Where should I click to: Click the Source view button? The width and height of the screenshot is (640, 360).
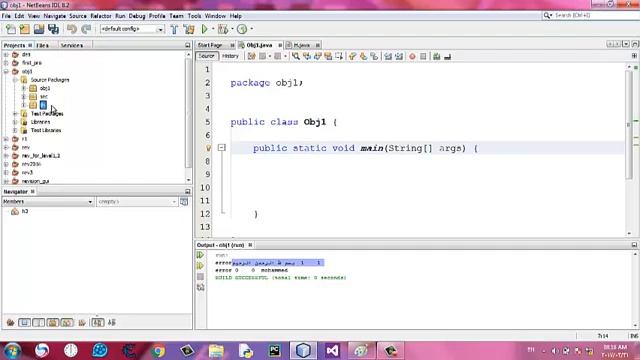pyautogui.click(x=207, y=56)
